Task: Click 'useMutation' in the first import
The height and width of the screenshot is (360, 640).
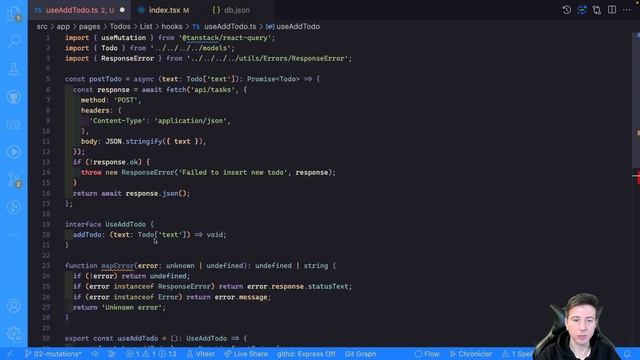Action: pyautogui.click(x=123, y=38)
